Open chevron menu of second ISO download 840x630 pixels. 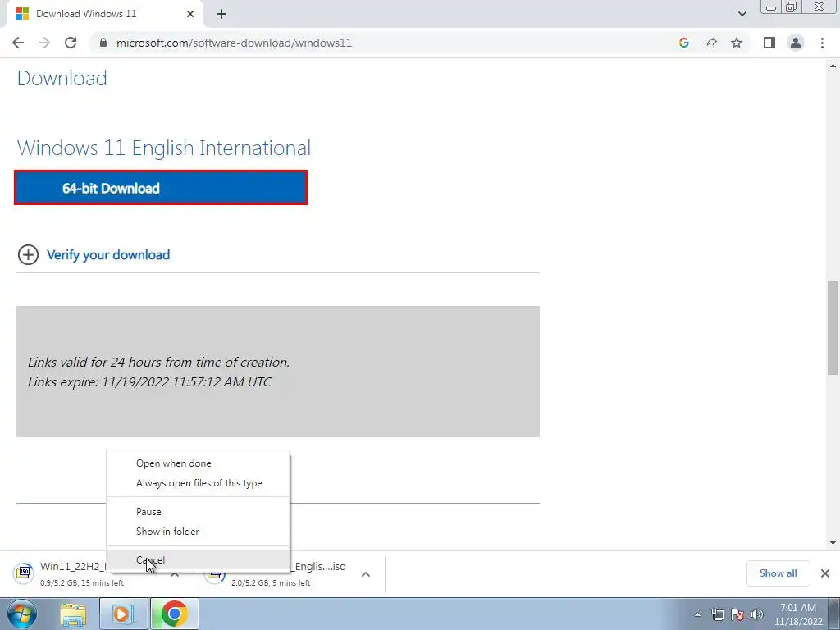pos(366,574)
